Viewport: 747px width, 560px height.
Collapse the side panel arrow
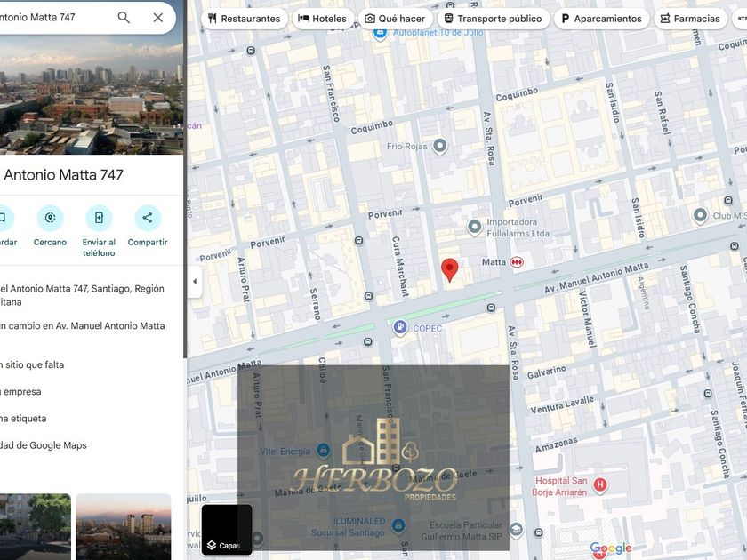tap(195, 282)
